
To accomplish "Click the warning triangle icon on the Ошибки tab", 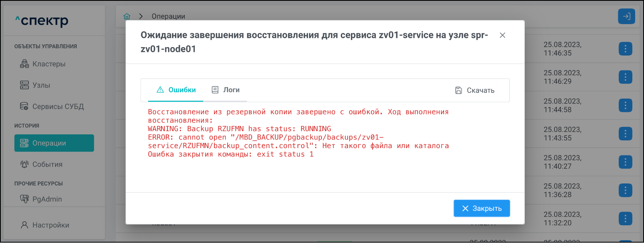I will pos(160,90).
